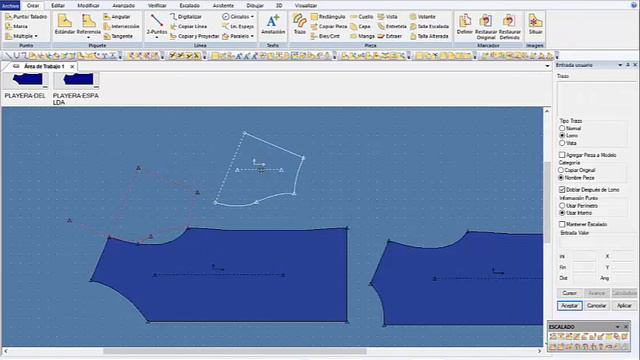This screenshot has width=640, height=360.
Task: Select Lomo under Tipo Trazo
Action: [562, 136]
